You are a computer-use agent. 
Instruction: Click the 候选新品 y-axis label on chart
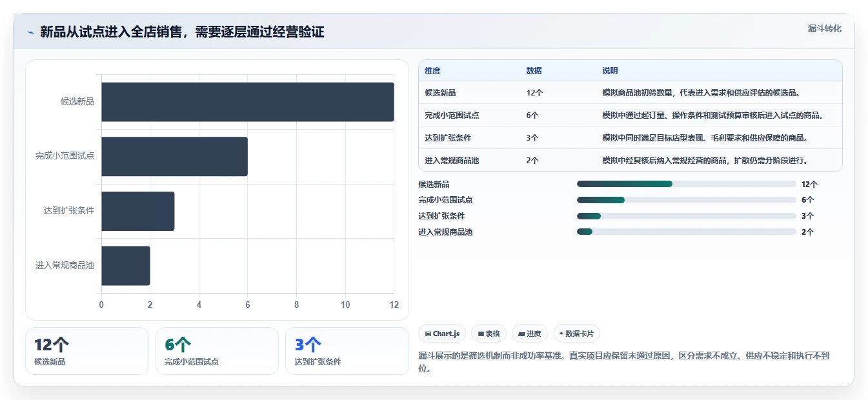click(x=77, y=101)
